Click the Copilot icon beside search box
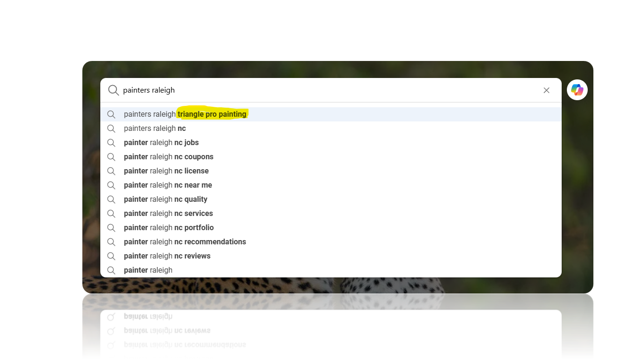This screenshot has width=644, height=362. (x=577, y=90)
